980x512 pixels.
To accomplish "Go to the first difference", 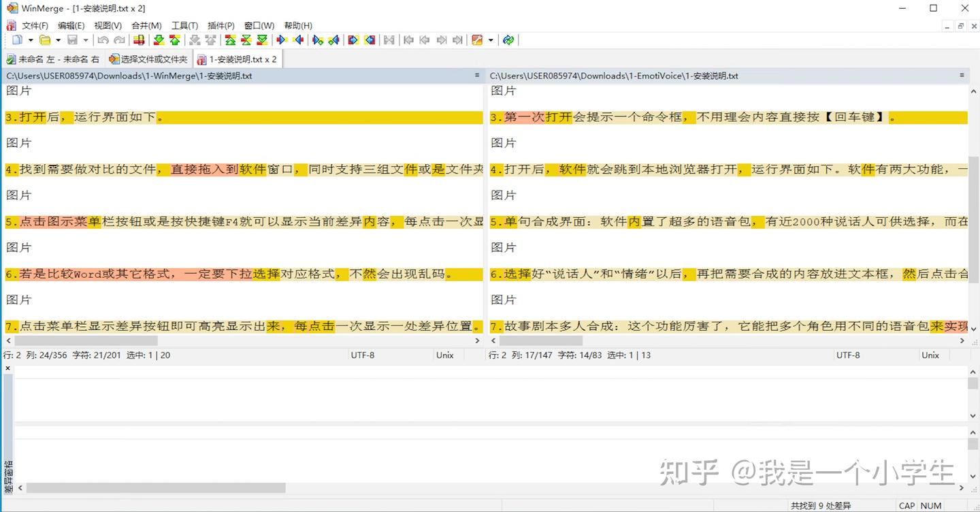I will click(231, 39).
